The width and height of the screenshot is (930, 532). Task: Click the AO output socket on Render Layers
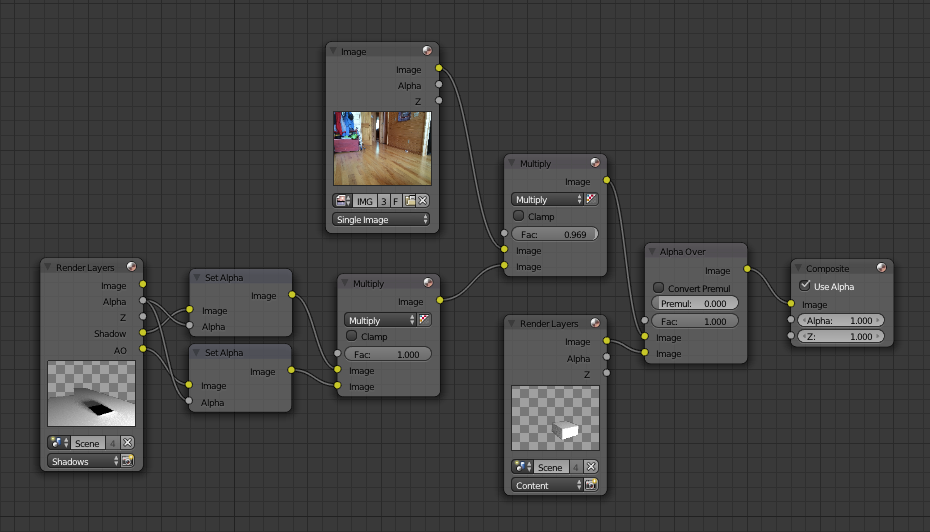tap(143, 349)
